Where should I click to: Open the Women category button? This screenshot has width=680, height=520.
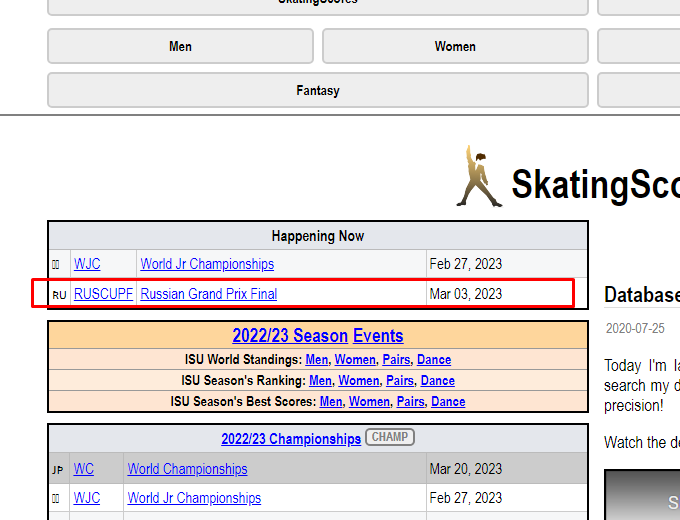pos(455,46)
